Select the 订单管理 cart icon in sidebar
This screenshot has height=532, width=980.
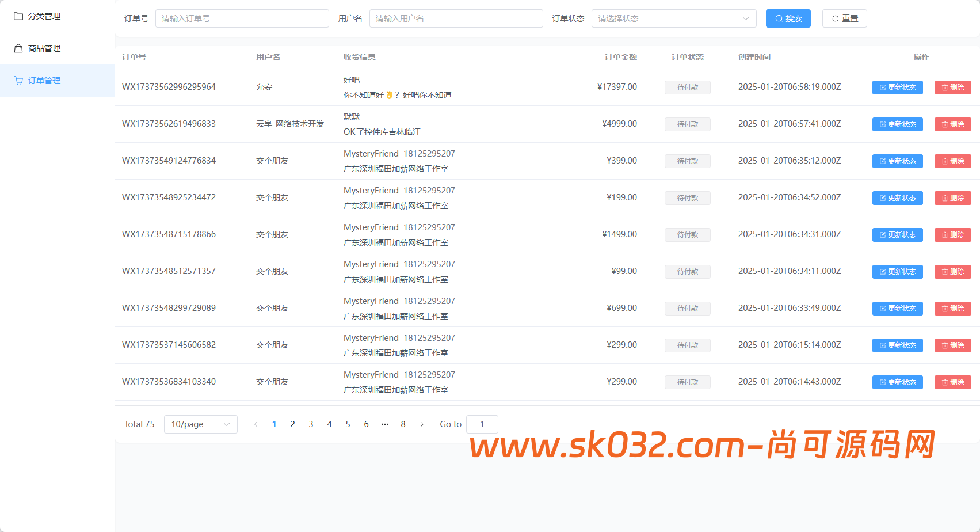[17, 81]
